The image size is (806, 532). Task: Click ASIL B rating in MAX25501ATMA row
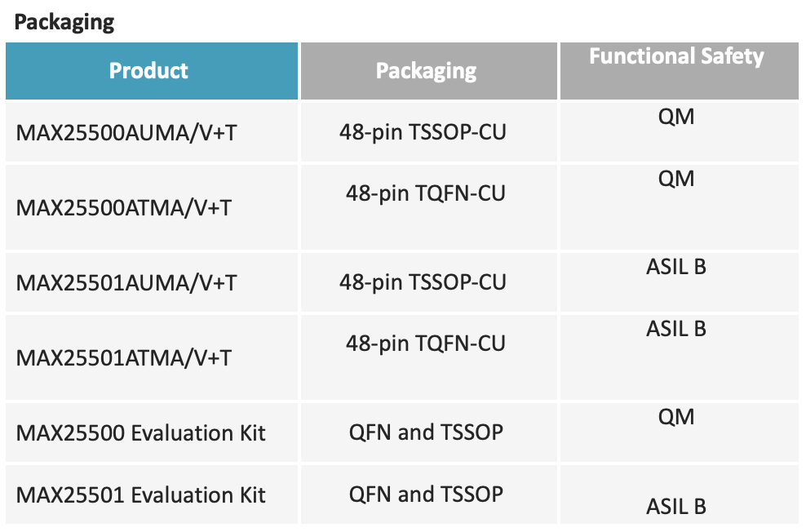[x=676, y=329]
